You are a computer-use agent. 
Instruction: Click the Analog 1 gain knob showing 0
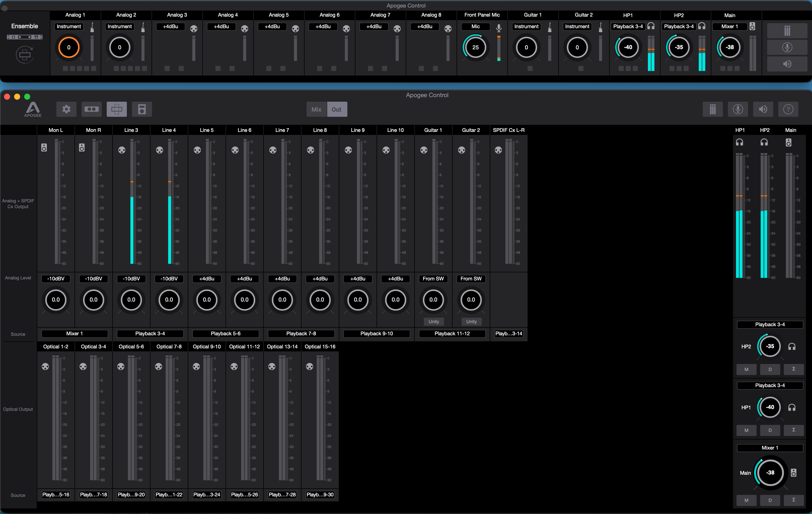69,47
